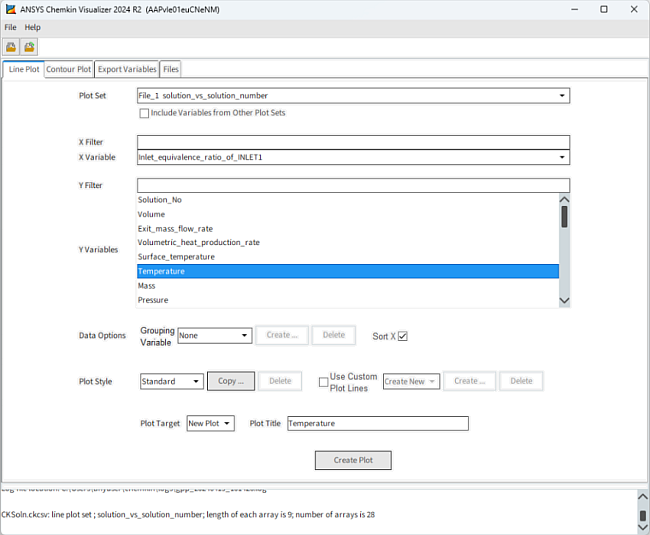Enable Include Variables from Other Plot Sets

144,113
